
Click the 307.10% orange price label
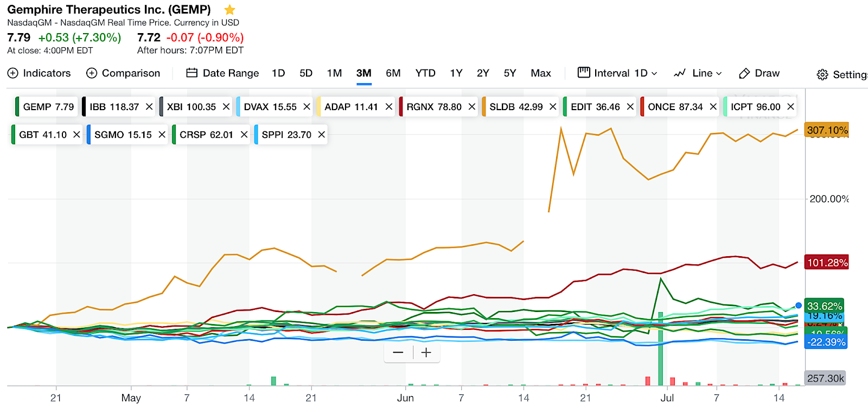click(827, 130)
